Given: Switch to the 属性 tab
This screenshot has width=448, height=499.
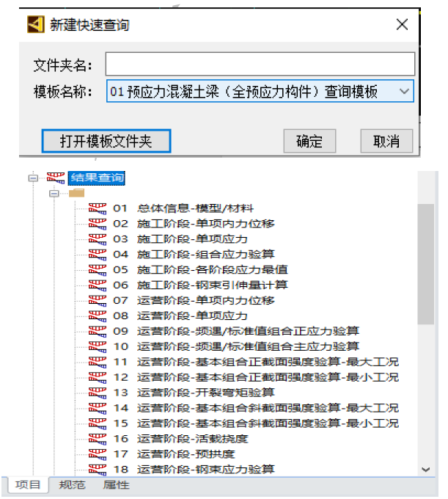Looking at the screenshot, I should pos(116,484).
